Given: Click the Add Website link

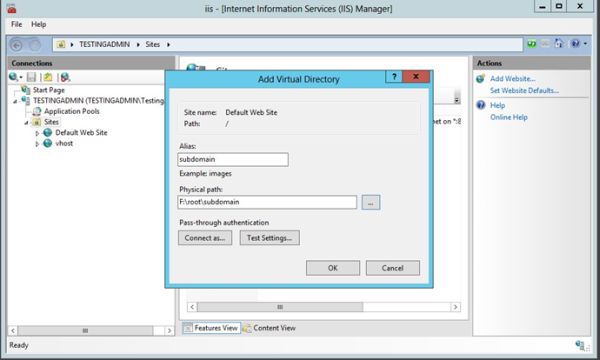Looking at the screenshot, I should [513, 79].
